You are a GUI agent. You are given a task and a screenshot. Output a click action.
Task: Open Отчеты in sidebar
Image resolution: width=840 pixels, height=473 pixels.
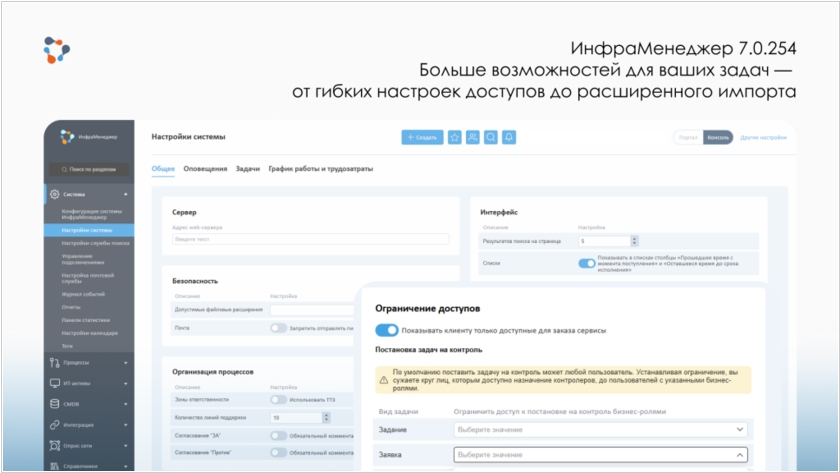coord(71,307)
